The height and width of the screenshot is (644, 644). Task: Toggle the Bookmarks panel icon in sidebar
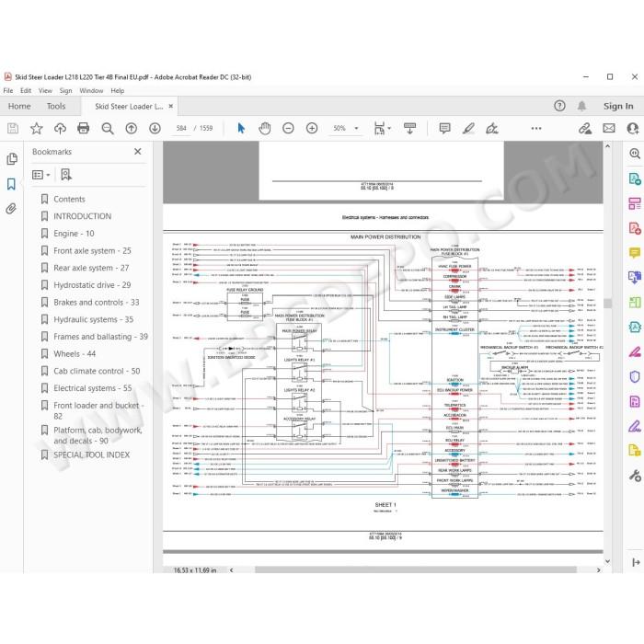[11, 184]
